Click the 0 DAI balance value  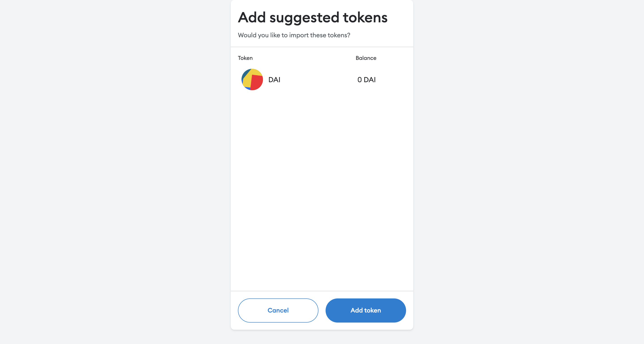pos(366,80)
